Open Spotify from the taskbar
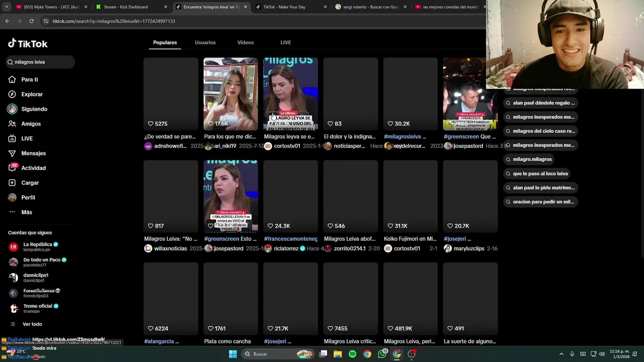Viewport: 644px width, 362px height. [352, 354]
